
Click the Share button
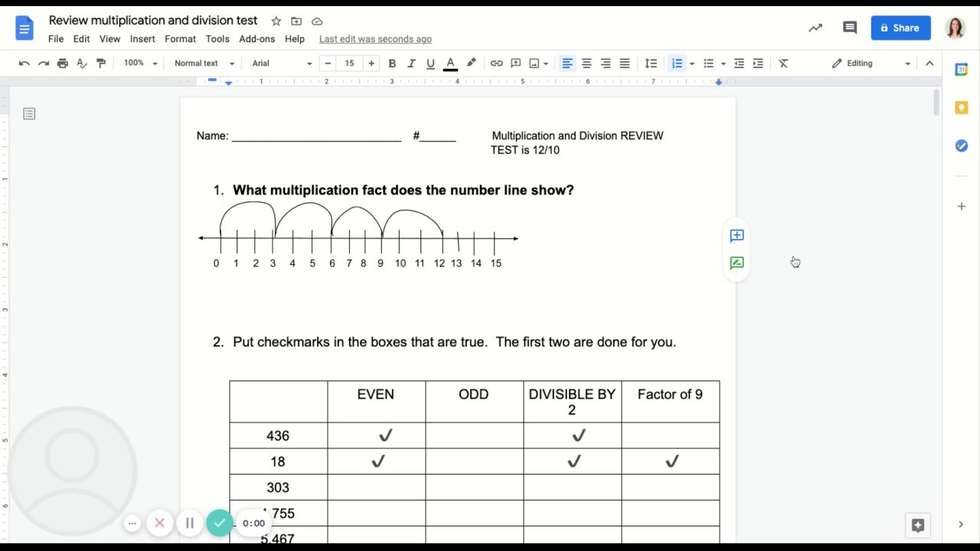click(x=900, y=28)
